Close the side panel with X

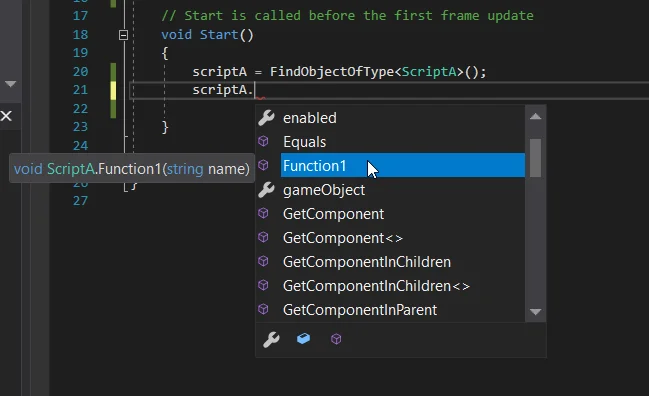tap(6, 116)
